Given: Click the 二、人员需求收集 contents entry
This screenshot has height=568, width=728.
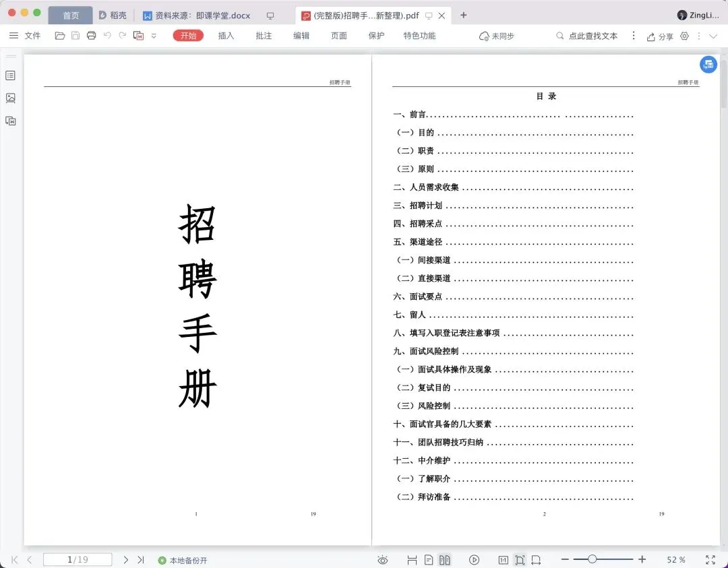Looking at the screenshot, I should 514,187.
